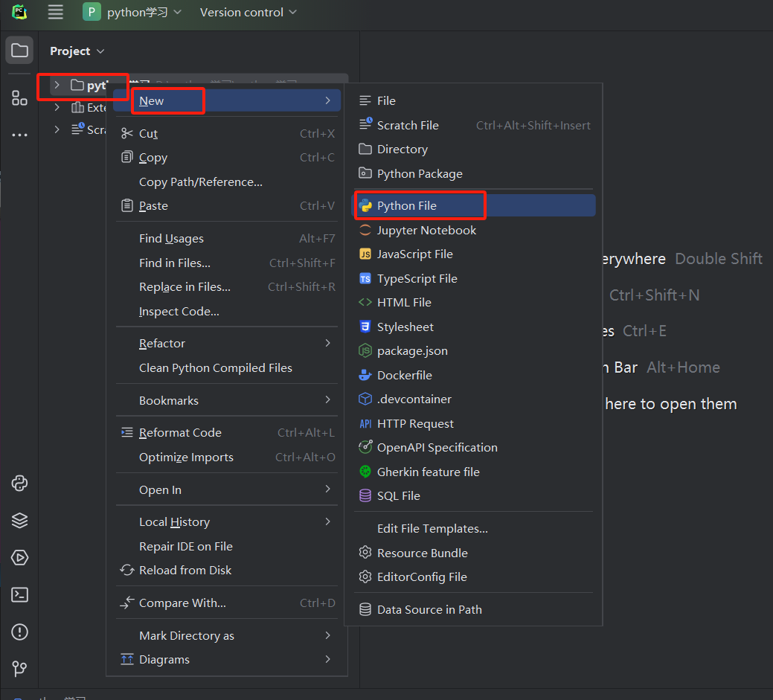Select Inspect Code...
The height and width of the screenshot is (700, 773).
(227, 311)
